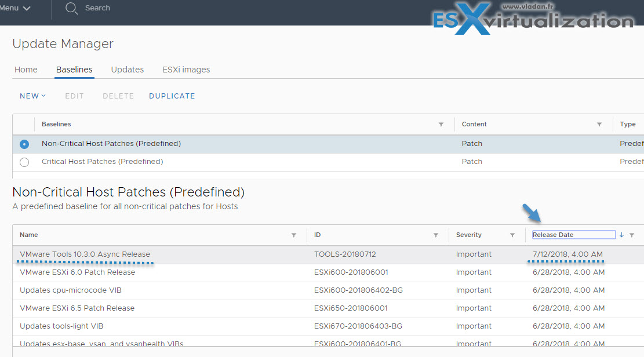The height and width of the screenshot is (357, 644).
Task: Select Updates tools-light VIB row
Action: coord(328,327)
